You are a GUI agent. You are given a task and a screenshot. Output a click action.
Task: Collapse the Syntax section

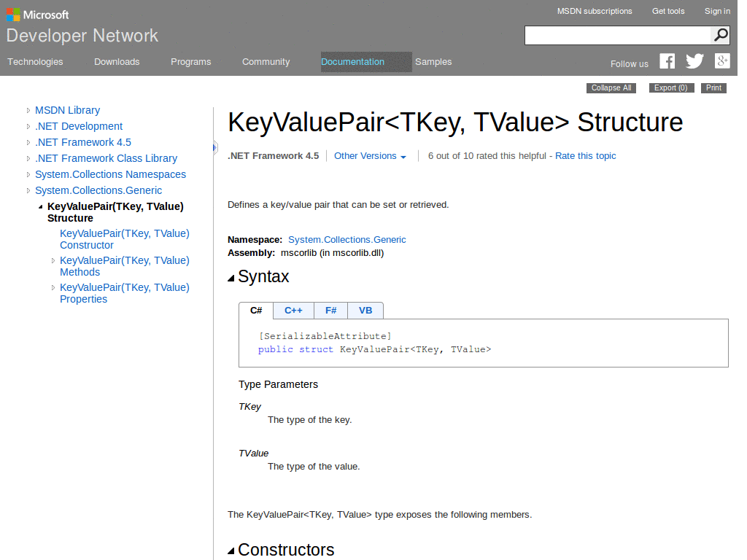click(231, 278)
